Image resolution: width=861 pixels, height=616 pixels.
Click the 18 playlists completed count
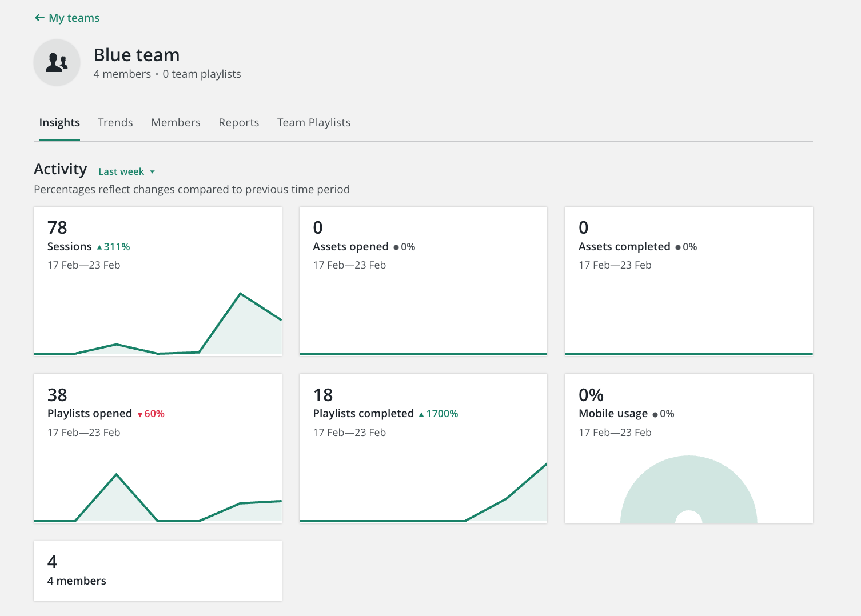tap(323, 395)
